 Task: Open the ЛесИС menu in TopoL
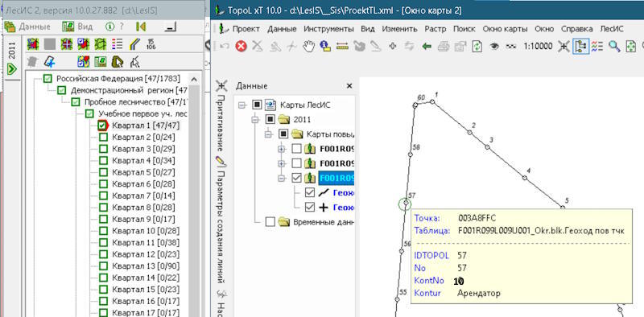612,29
